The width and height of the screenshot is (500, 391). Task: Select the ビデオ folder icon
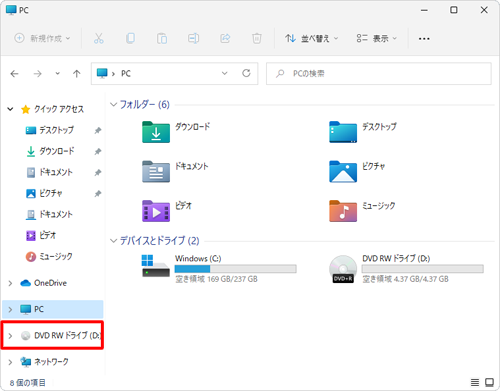pos(156,211)
